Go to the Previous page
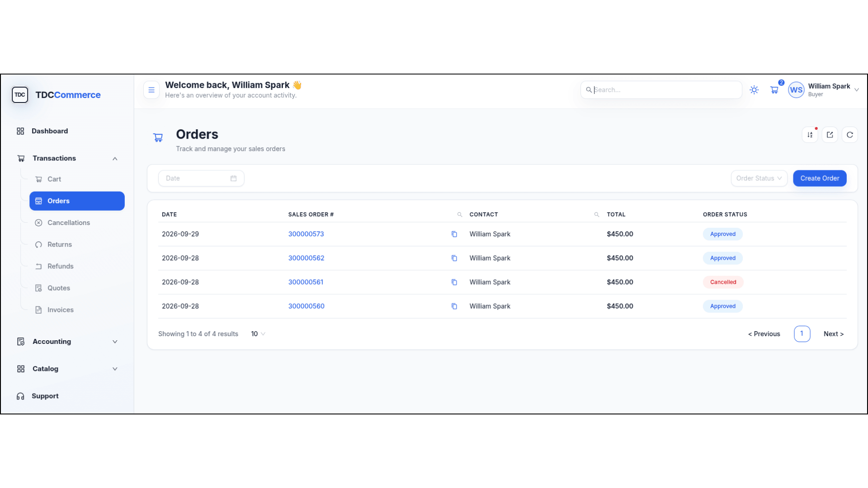 [x=764, y=334]
